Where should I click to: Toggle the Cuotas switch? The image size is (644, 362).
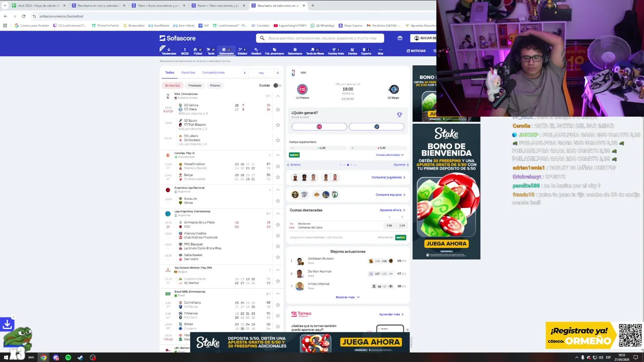[277, 85]
